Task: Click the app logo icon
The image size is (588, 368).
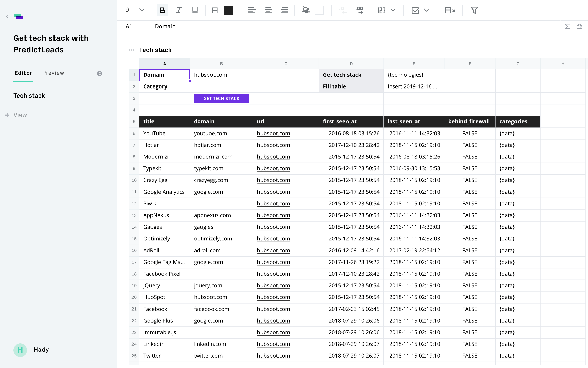Action: [x=18, y=17]
